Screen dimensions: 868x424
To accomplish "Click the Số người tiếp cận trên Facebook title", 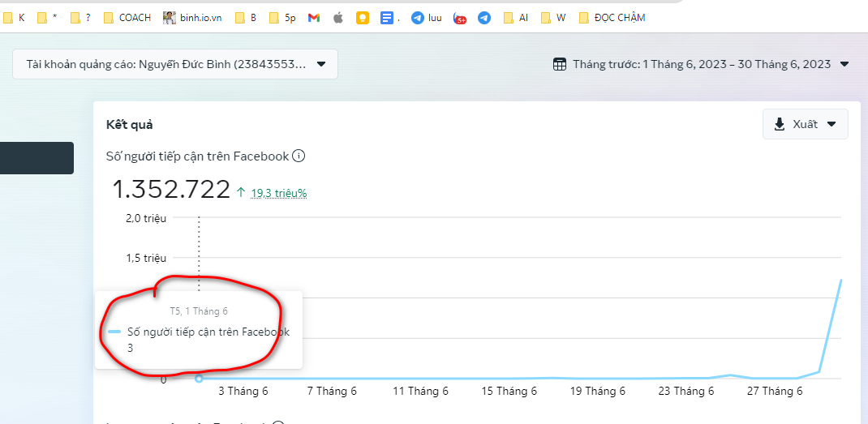I will point(198,156).
